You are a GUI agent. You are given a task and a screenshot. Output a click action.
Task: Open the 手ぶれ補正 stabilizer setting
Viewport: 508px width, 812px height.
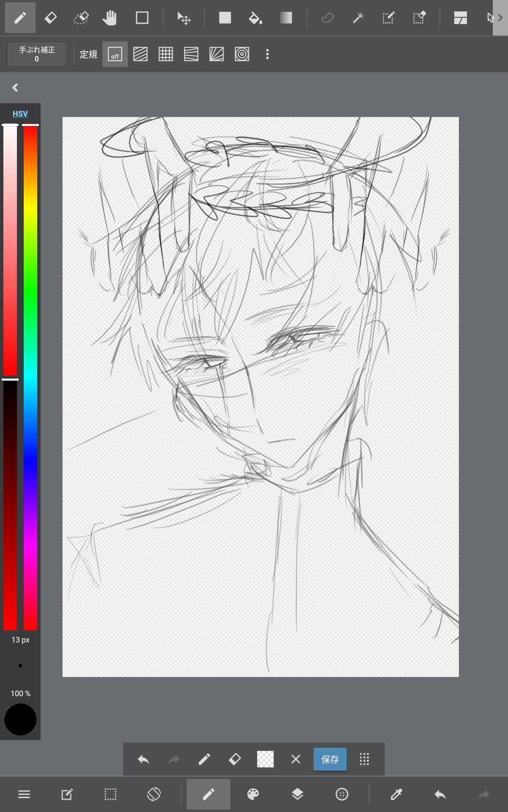pyautogui.click(x=37, y=54)
